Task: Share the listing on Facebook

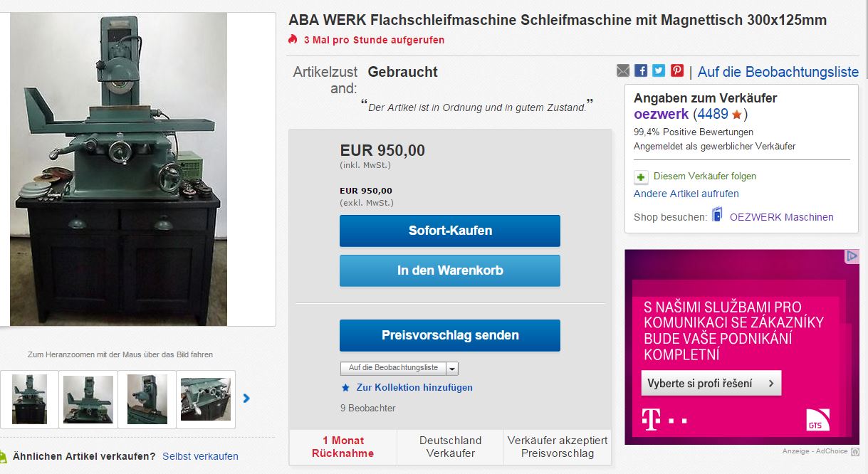Action: pyautogui.click(x=641, y=70)
